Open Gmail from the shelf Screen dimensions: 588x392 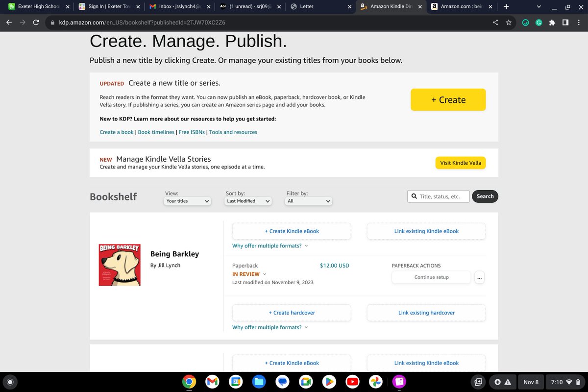click(x=212, y=382)
